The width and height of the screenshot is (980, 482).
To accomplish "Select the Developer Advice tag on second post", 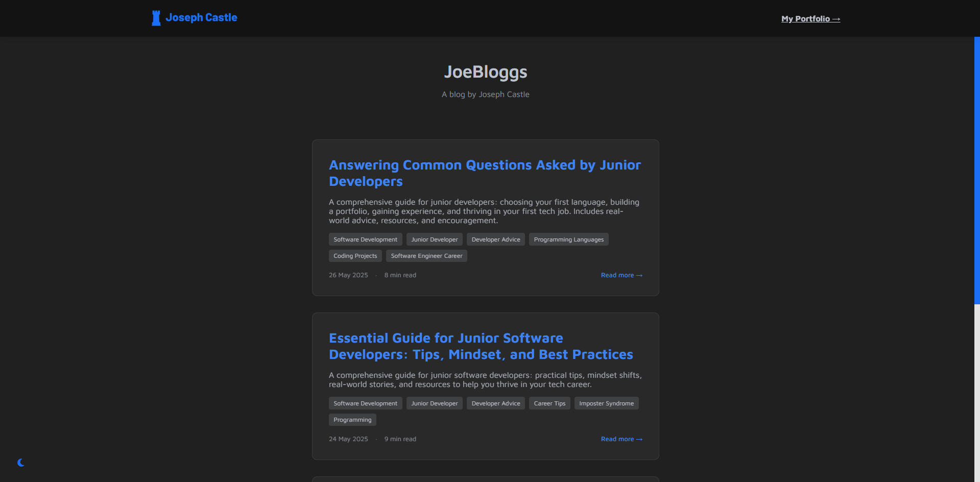I will coord(495,403).
